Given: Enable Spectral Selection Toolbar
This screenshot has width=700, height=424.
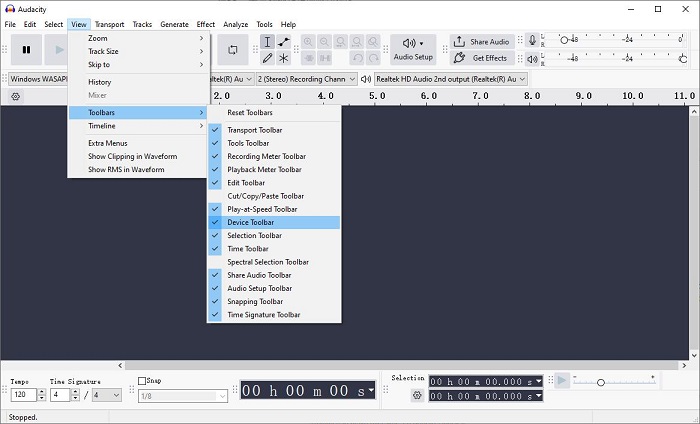Looking at the screenshot, I should click(274, 262).
